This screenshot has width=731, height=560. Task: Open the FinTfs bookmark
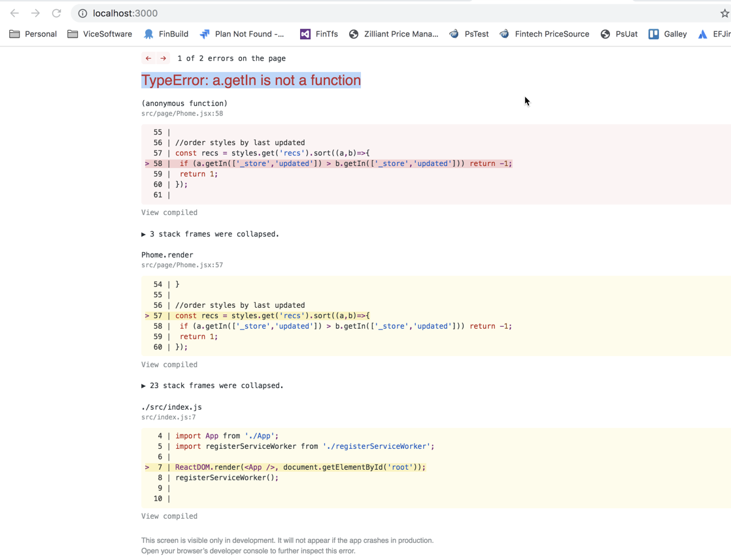click(x=319, y=34)
